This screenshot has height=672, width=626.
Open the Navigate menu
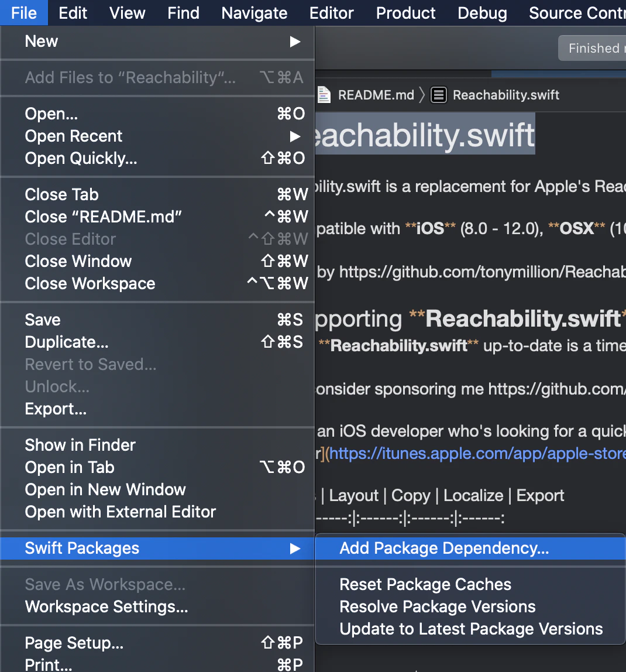[x=254, y=13]
